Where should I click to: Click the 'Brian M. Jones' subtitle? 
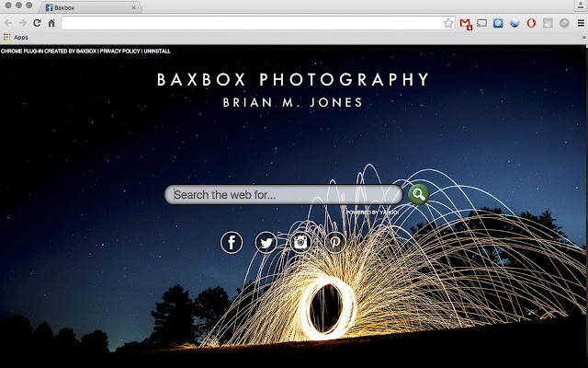tap(293, 102)
